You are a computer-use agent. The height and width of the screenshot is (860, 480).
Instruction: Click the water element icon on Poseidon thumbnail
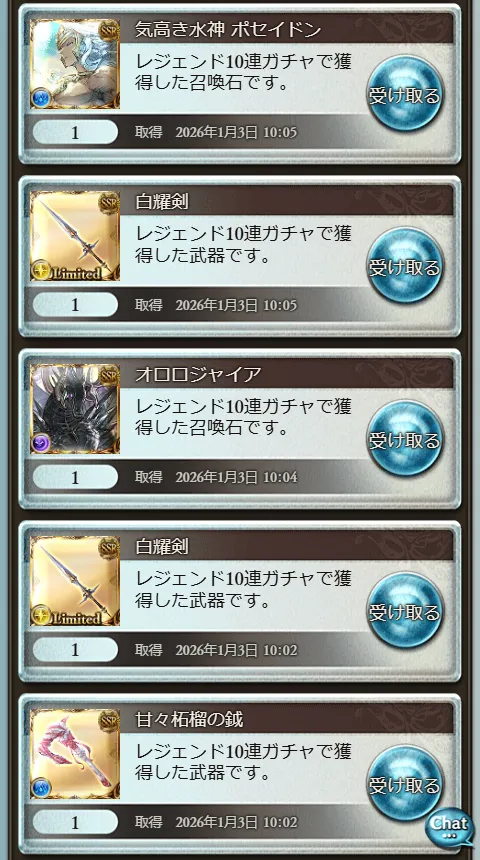point(42,98)
